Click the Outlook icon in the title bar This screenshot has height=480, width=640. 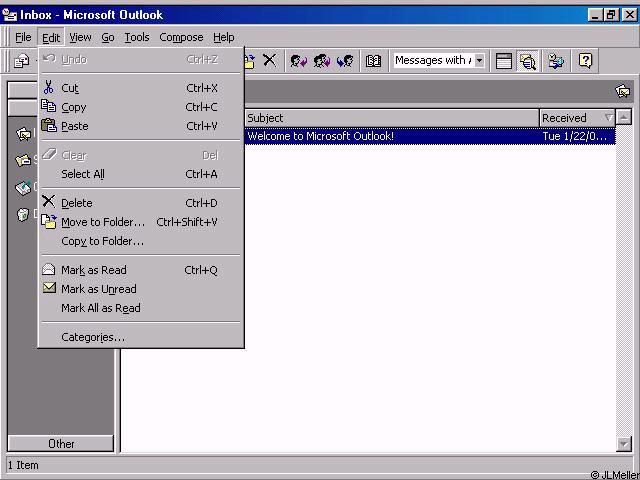[x=9, y=15]
